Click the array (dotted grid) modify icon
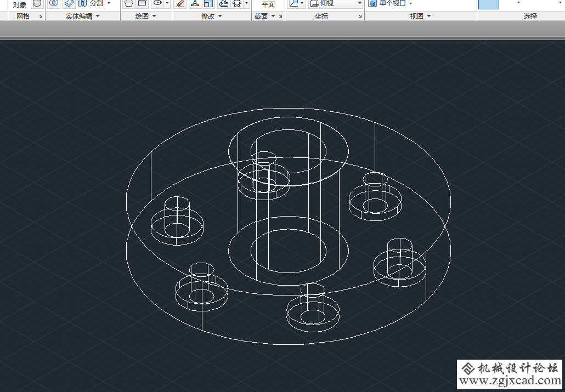 click(237, 3)
